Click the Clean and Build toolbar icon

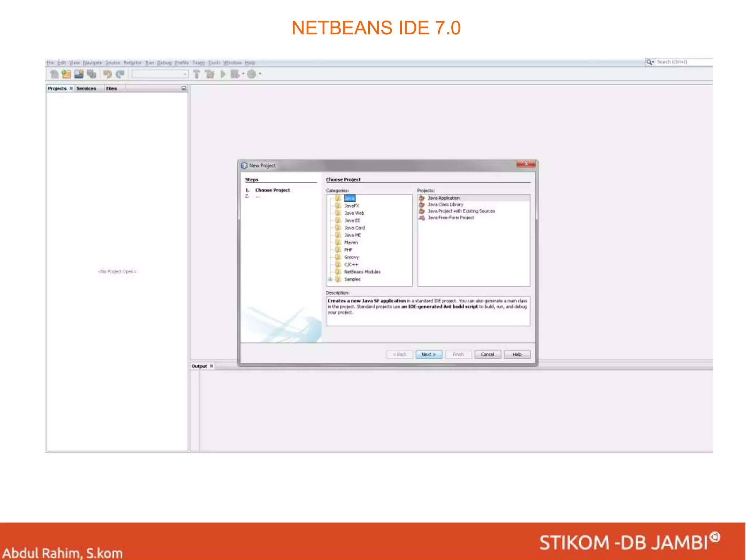coord(209,74)
